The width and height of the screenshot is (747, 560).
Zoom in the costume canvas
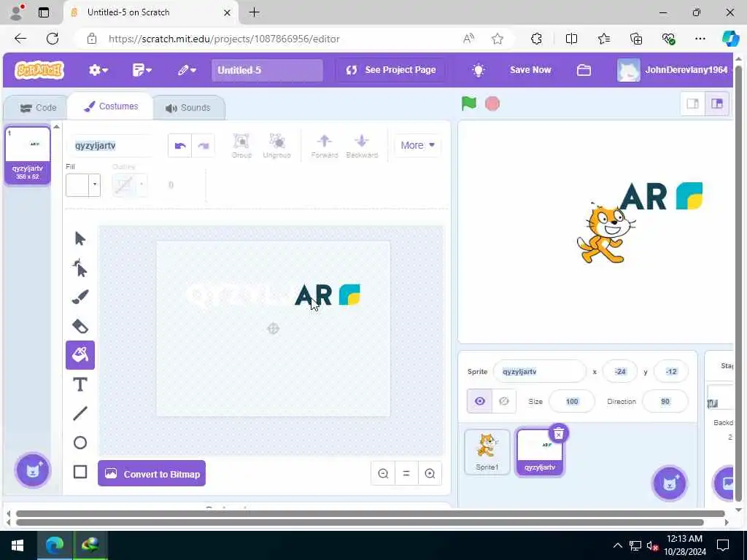(430, 474)
